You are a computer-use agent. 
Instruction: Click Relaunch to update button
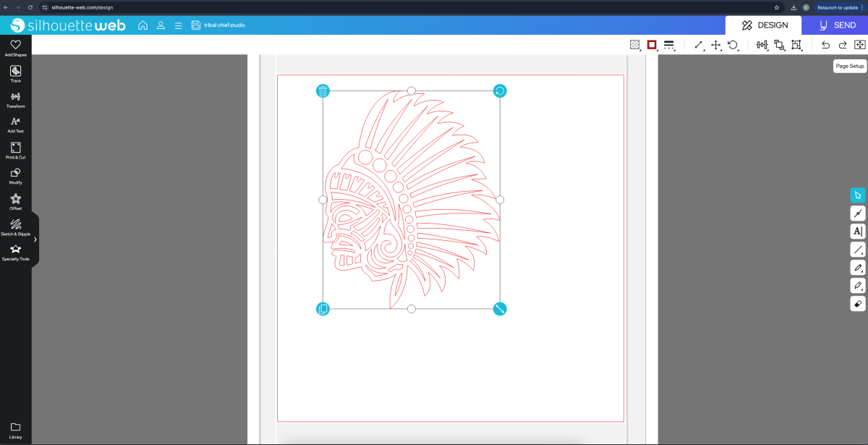click(x=840, y=7)
